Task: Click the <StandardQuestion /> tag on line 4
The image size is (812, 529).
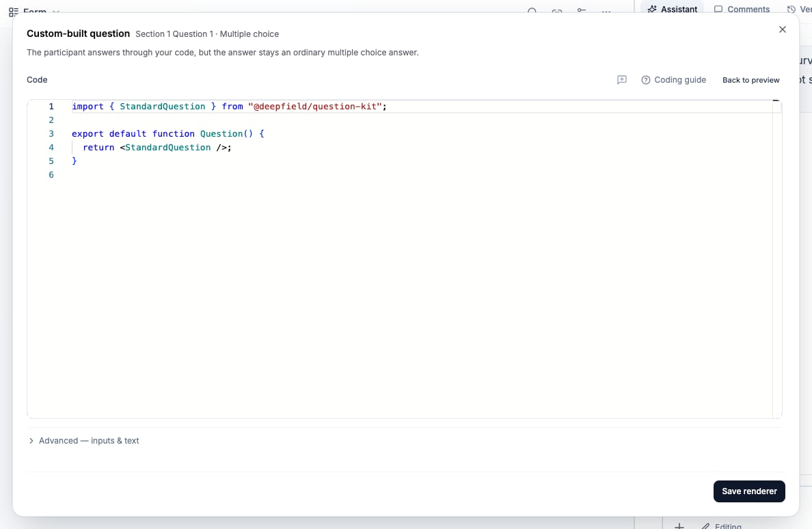Action: [173, 148]
